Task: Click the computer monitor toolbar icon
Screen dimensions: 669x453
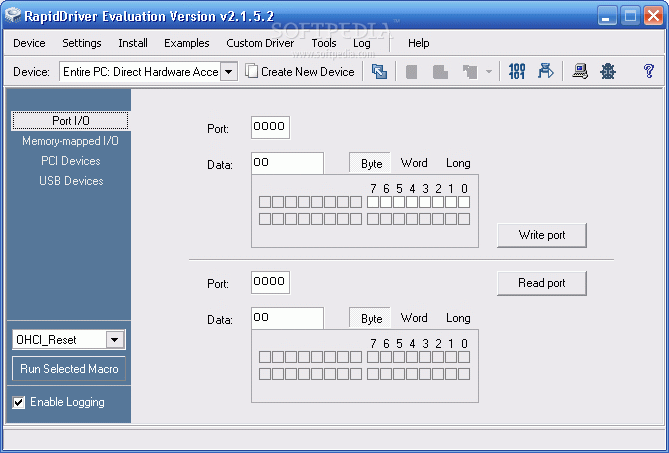Action: pyautogui.click(x=580, y=71)
